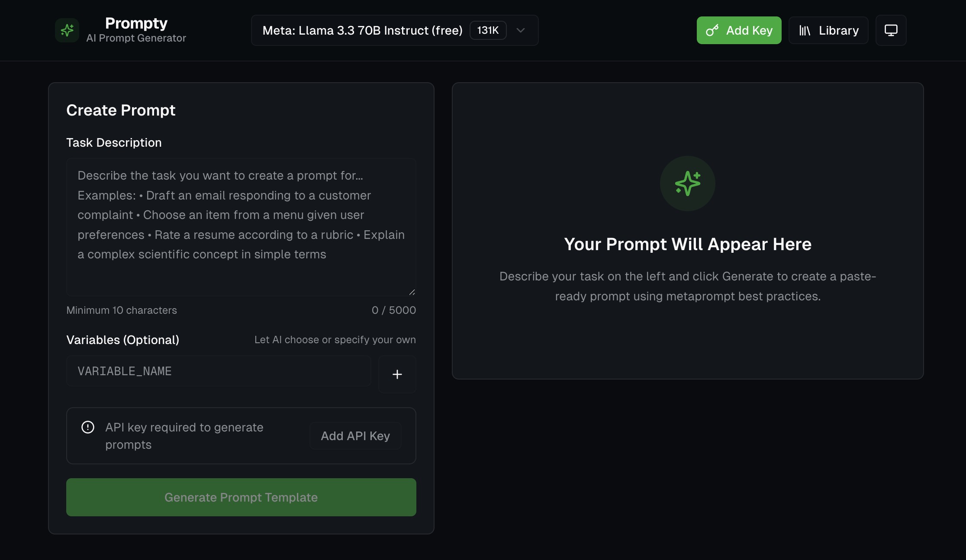Open the Library via its columns icon
966x560 pixels.
tap(805, 30)
